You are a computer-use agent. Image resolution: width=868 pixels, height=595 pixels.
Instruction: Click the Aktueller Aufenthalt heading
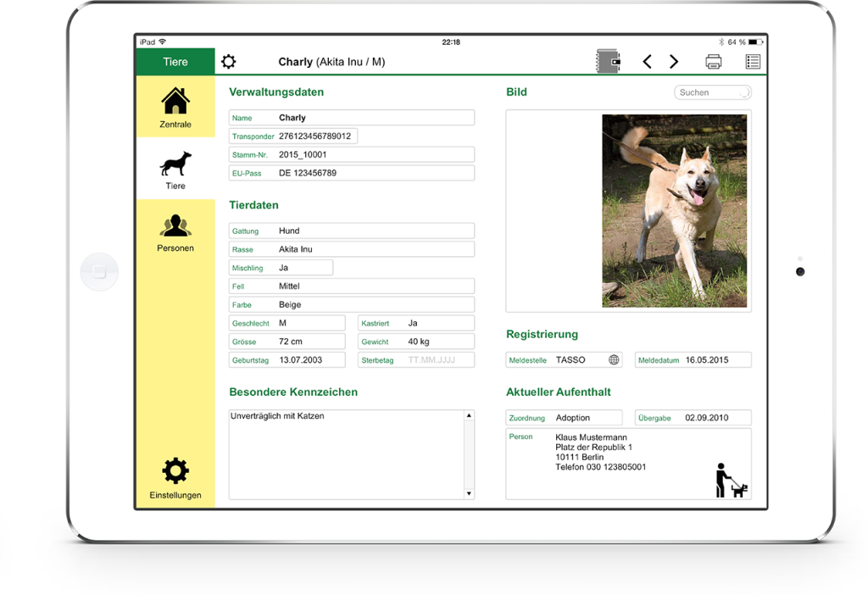click(x=558, y=392)
